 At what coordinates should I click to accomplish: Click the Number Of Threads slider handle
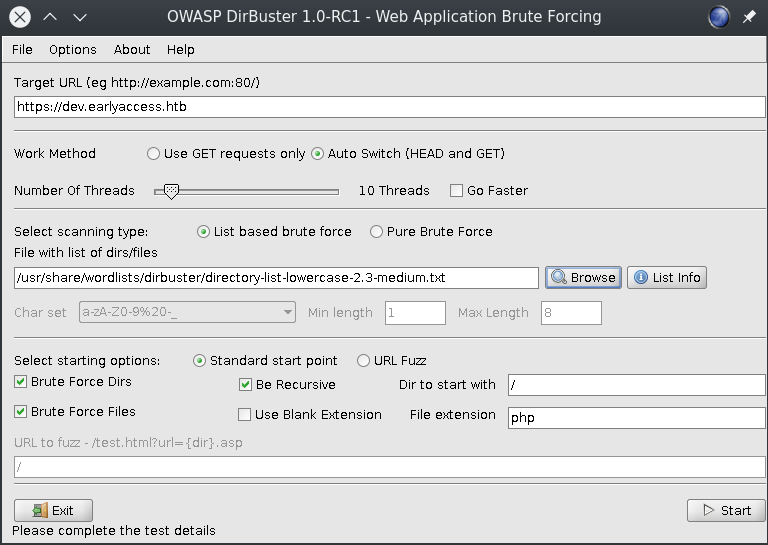click(x=171, y=190)
